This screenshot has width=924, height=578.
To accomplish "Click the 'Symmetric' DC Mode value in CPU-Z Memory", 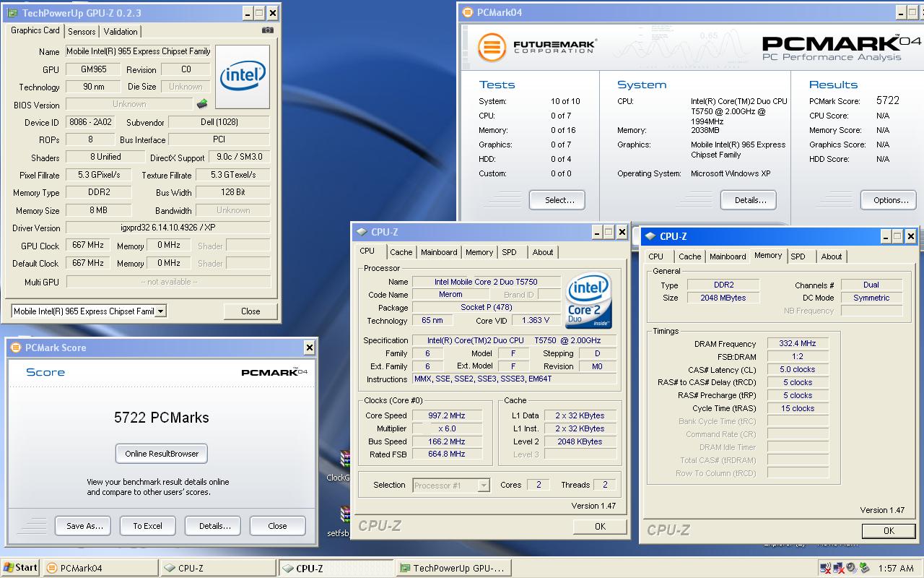I will (x=871, y=298).
